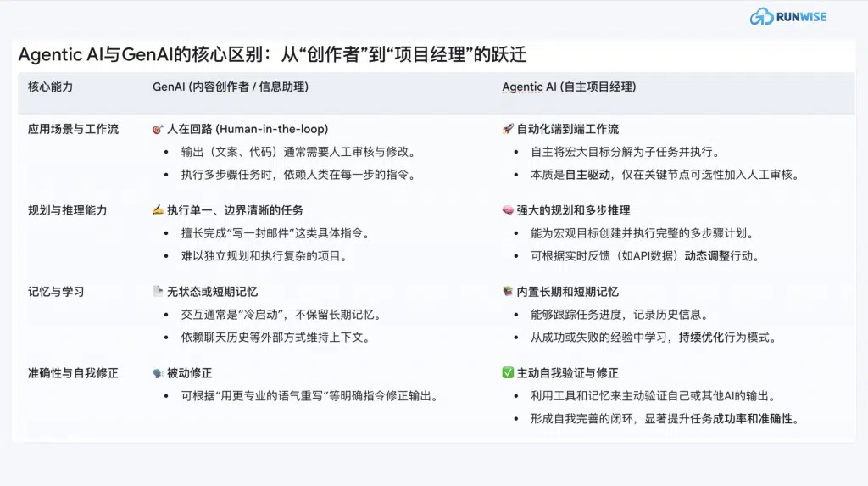Click bullet 执行多步骤任务时，依赖人类在每一步的指令
868x486 pixels.
300,175
